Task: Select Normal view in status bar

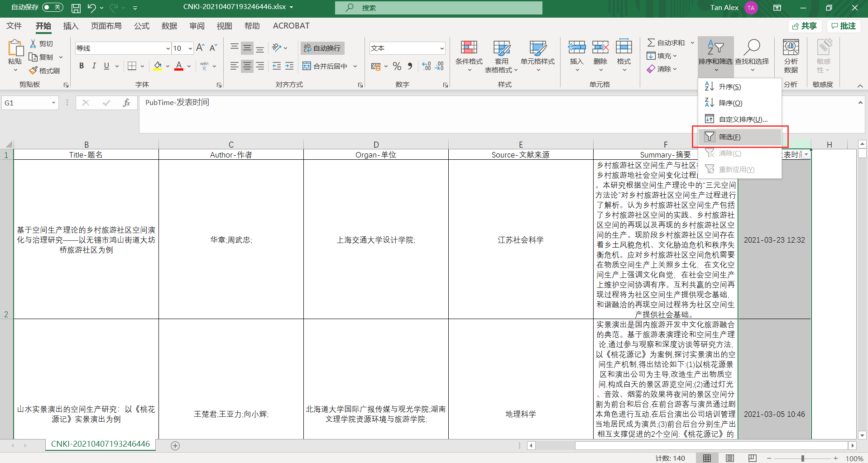Action: coord(707,458)
